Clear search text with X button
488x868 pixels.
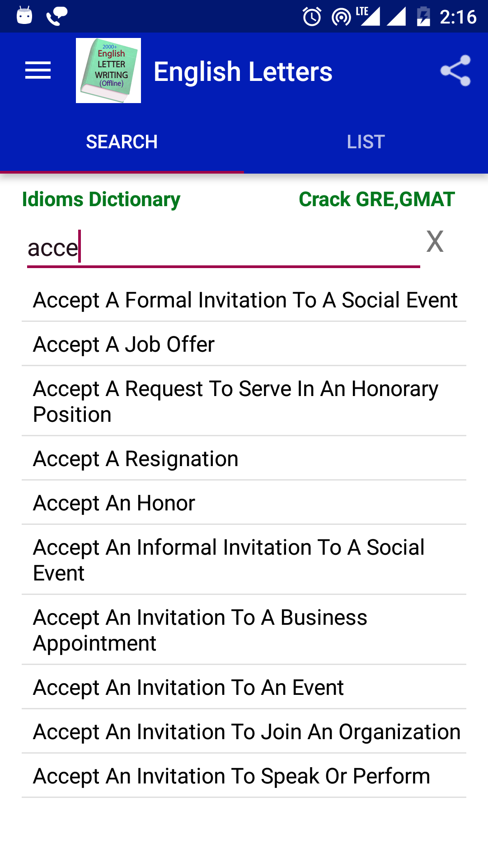435,242
